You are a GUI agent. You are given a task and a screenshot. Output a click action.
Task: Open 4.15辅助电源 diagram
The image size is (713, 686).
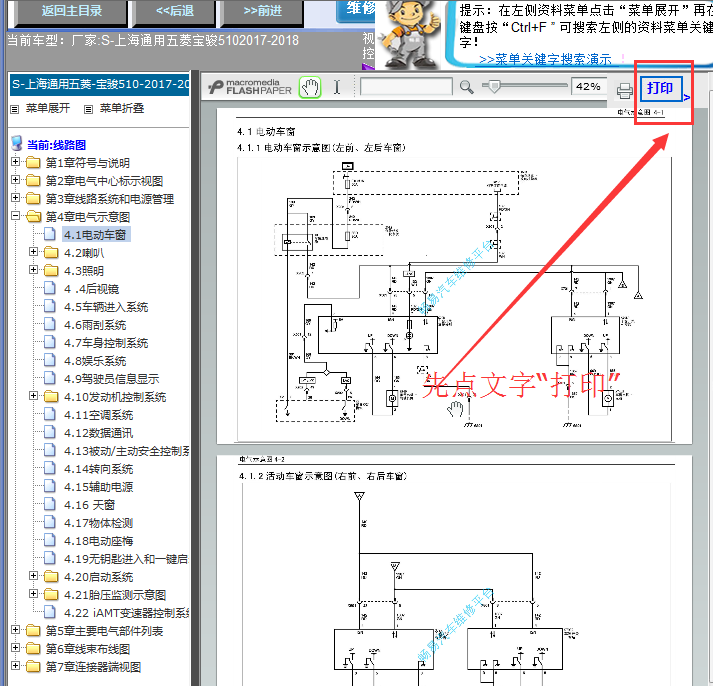98,487
